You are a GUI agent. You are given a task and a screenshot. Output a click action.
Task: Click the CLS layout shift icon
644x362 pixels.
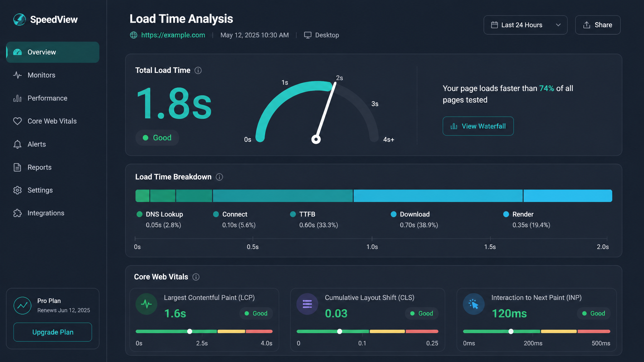[x=307, y=304]
